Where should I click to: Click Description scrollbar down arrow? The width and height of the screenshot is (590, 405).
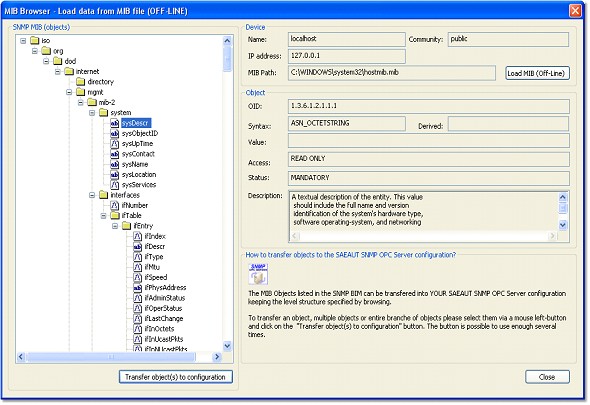tap(563, 225)
